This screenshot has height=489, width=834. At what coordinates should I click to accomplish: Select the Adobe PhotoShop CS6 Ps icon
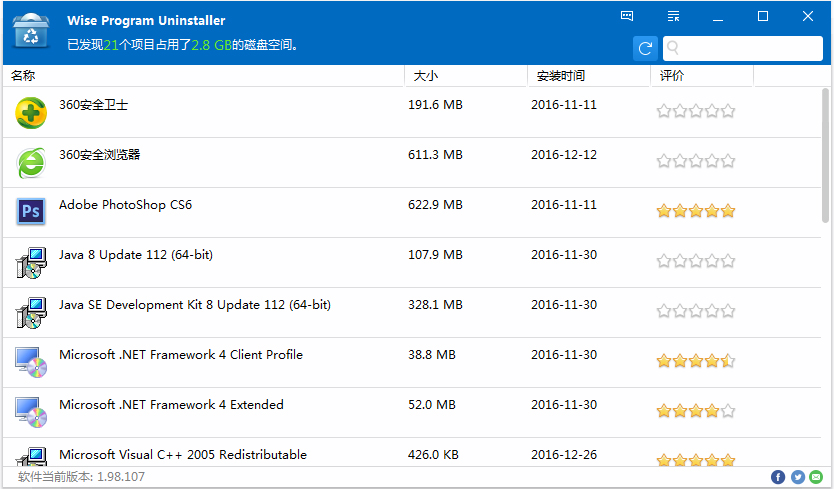[x=31, y=212]
